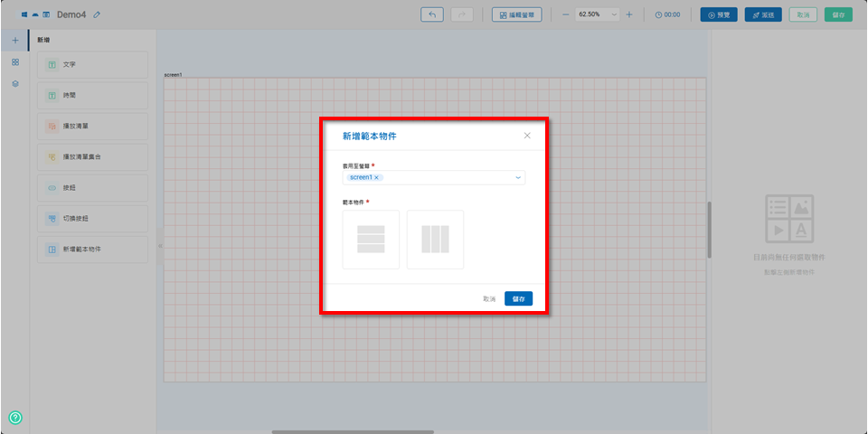Choose the three-column vertical template thumbnail
This screenshot has width=868, height=434.
[435, 240]
